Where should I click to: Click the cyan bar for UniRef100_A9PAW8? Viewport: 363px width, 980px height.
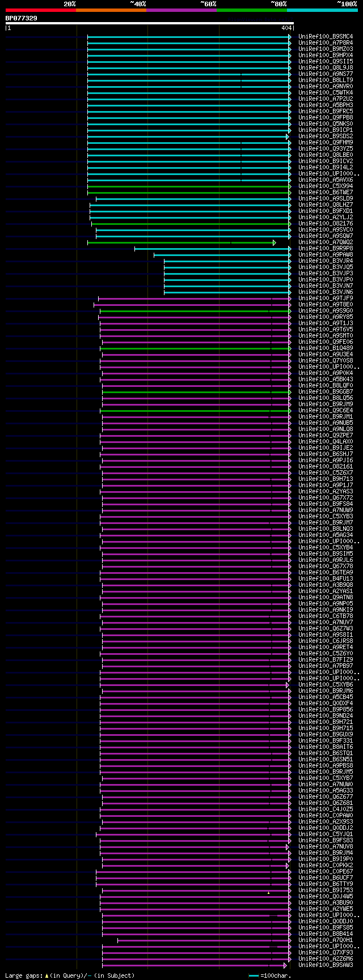(222, 255)
